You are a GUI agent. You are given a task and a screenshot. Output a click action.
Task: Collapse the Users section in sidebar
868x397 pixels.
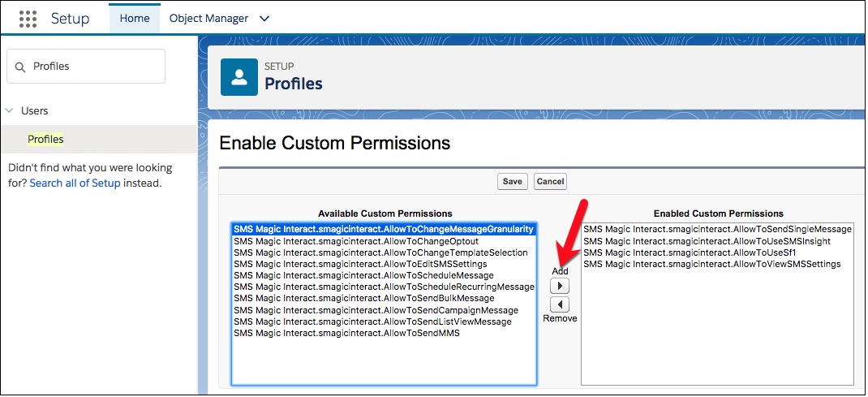tap(10, 110)
